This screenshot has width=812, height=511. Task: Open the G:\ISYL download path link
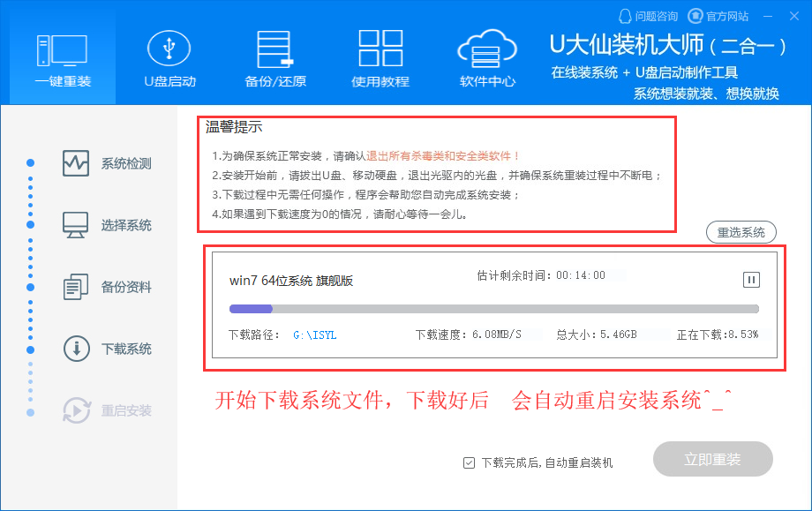pyautogui.click(x=315, y=335)
